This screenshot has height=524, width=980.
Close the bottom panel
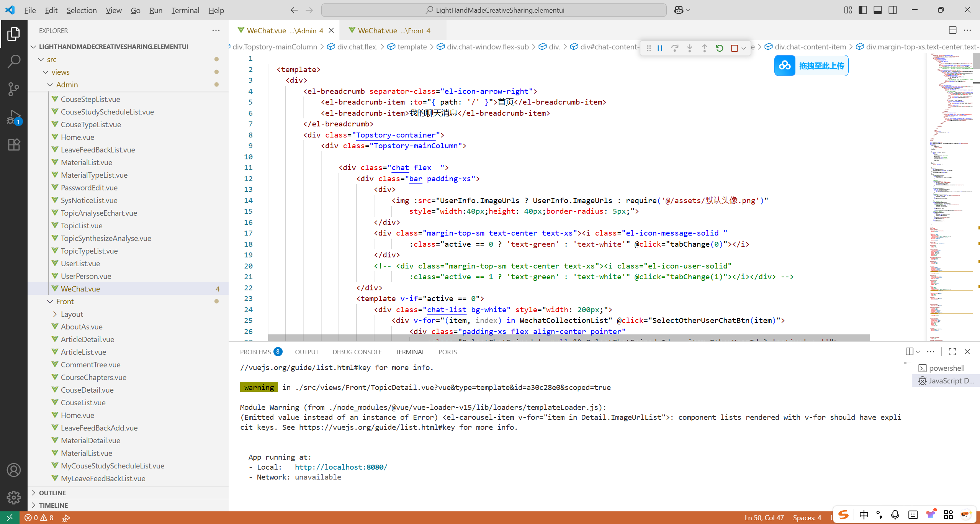pos(967,352)
